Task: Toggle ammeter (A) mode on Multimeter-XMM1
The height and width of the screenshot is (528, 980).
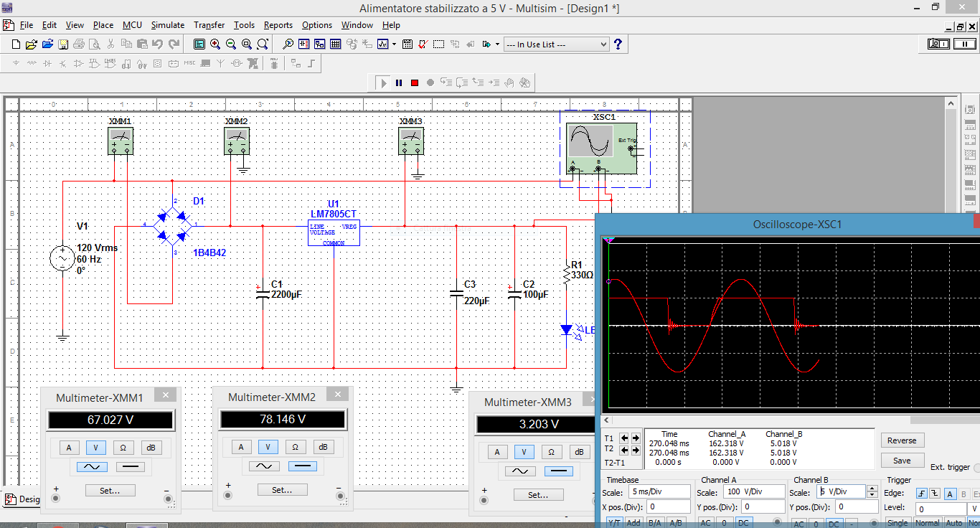Action: point(69,448)
